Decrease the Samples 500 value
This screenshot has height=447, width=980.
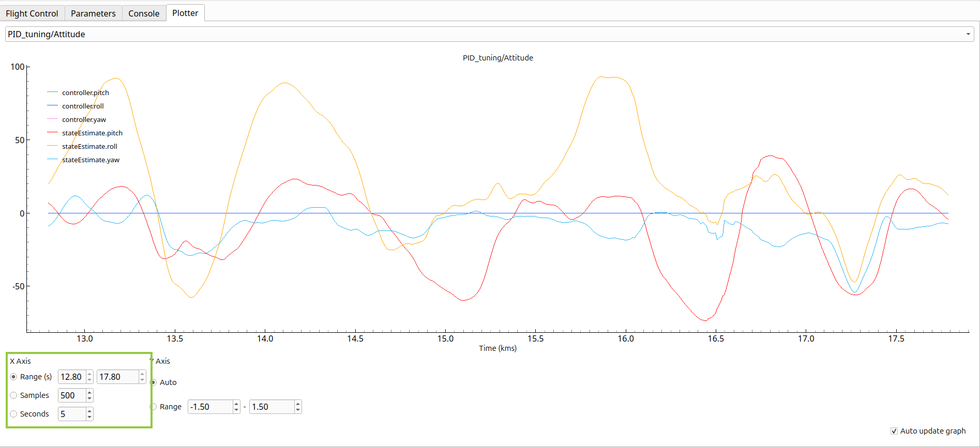coord(90,399)
